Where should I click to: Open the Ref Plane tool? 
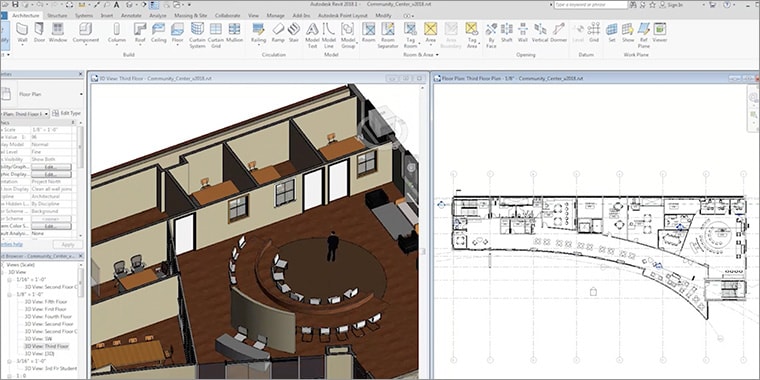(x=644, y=35)
